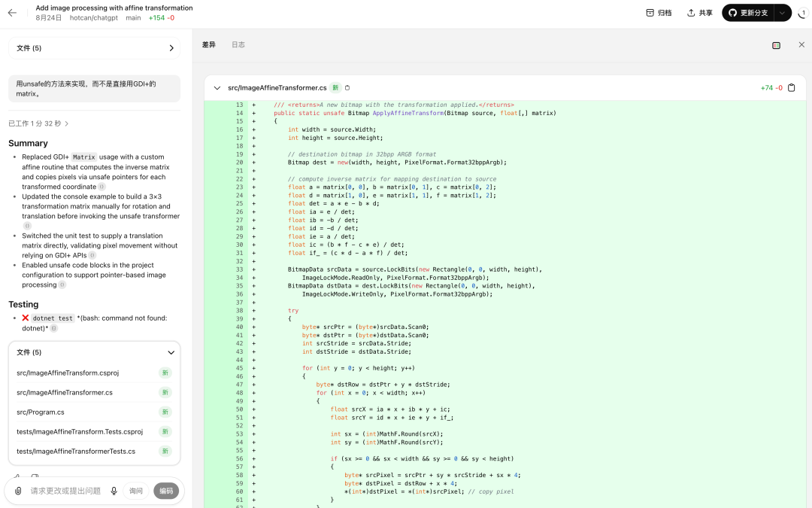Select the 差异 tab
812x508 pixels.
[x=210, y=44]
